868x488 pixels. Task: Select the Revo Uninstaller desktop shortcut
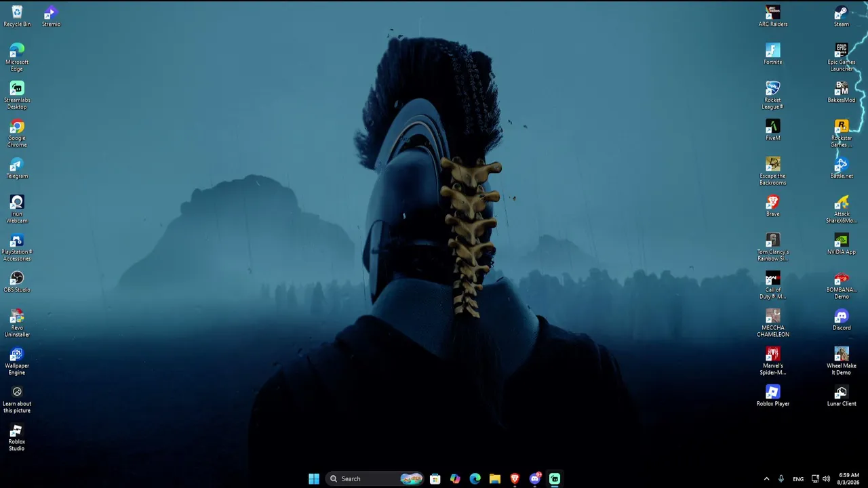point(17,323)
